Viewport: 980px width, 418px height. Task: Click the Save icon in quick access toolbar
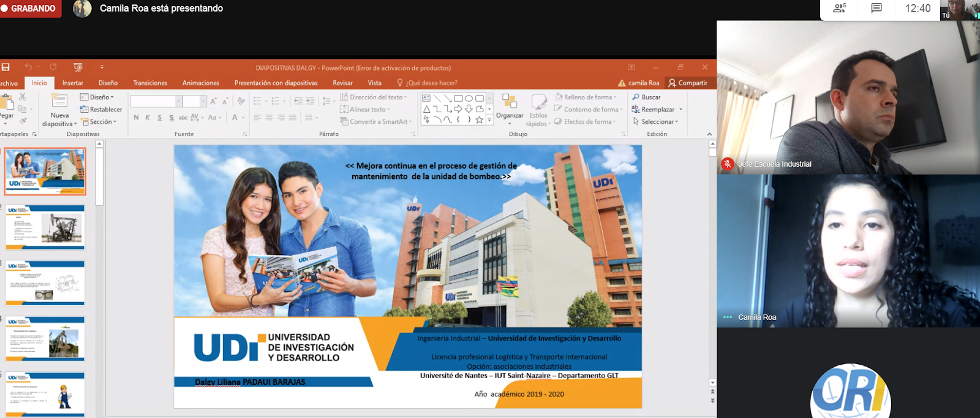[6, 67]
